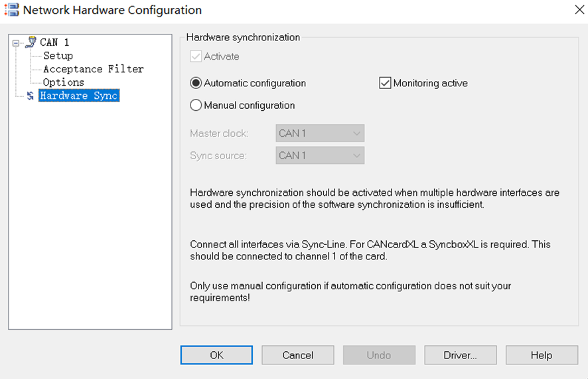Select Automatic configuration radio button
The image size is (588, 379).
point(196,83)
